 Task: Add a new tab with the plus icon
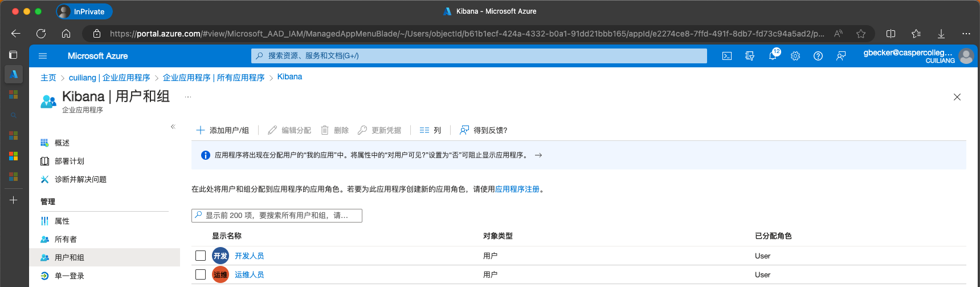point(14,200)
